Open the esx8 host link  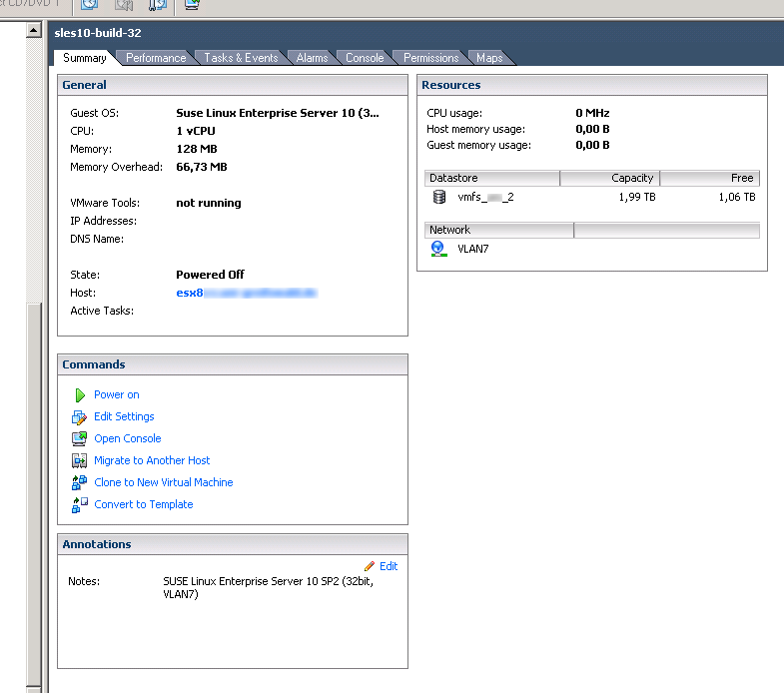pos(247,293)
